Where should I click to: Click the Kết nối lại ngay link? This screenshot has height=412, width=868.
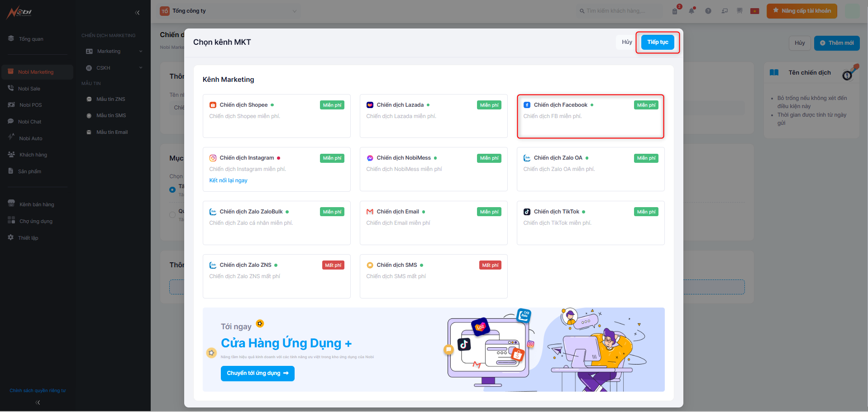pyautogui.click(x=228, y=180)
